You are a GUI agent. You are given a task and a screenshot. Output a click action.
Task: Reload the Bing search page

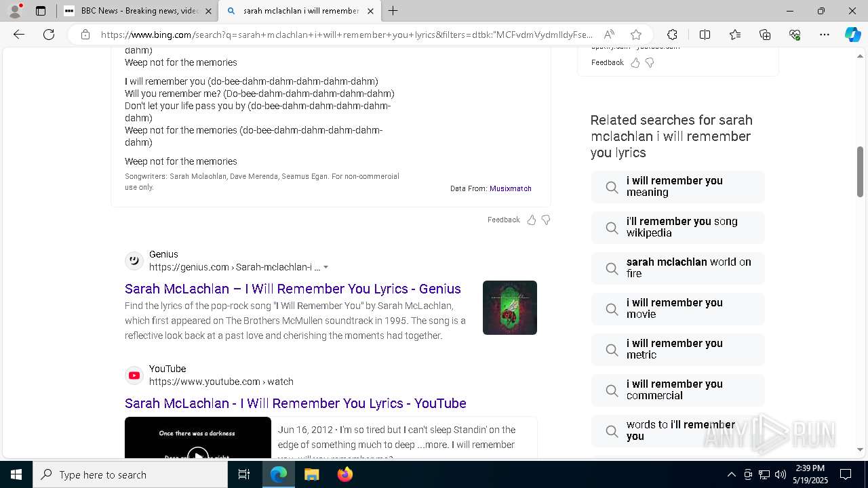pos(49,35)
